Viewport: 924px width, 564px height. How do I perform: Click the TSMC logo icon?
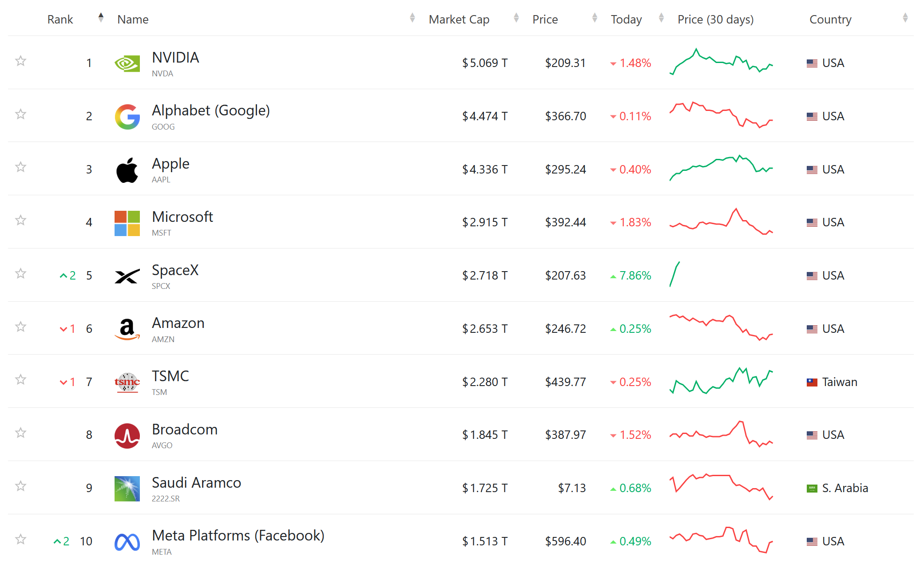(127, 383)
